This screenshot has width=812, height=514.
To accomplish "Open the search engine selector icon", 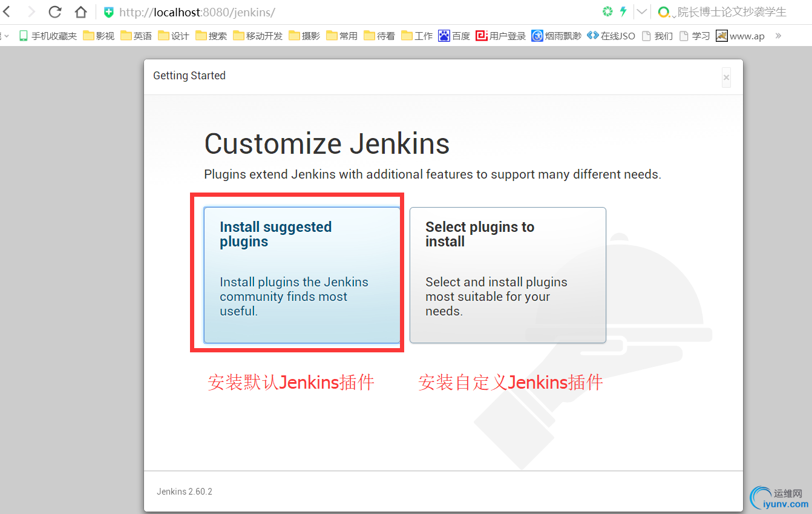I will point(664,12).
